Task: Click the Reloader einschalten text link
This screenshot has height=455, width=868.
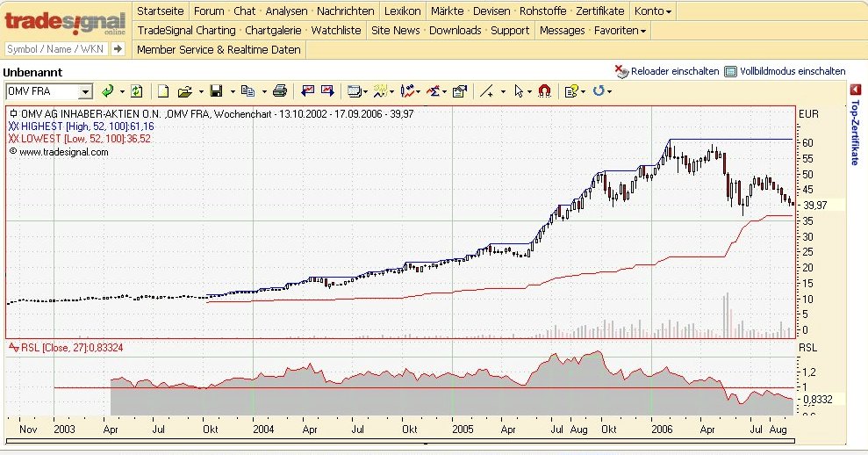Action: pyautogui.click(x=675, y=71)
